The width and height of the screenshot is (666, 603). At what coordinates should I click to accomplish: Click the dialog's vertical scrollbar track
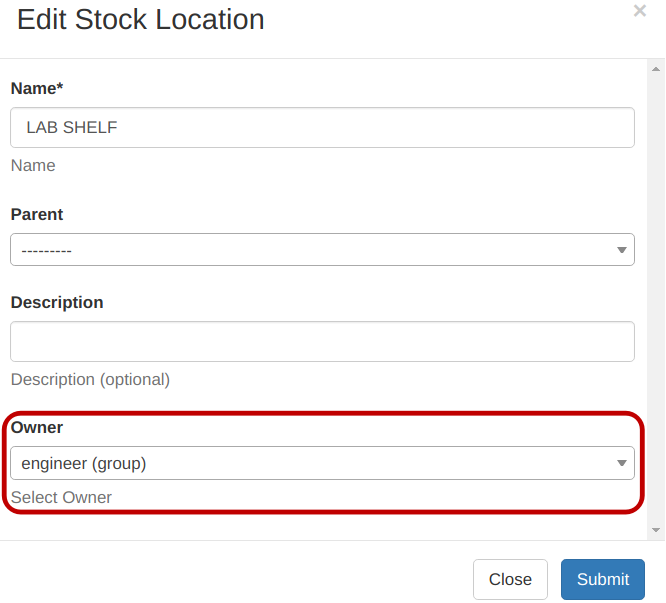[x=657, y=300]
